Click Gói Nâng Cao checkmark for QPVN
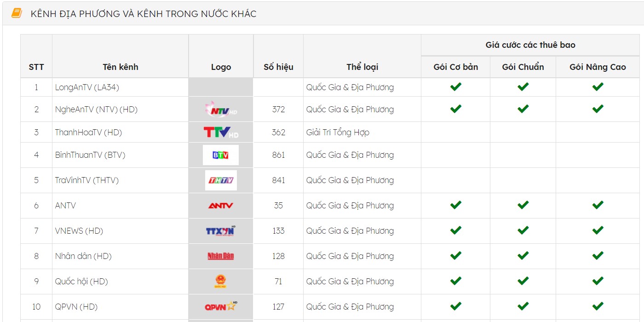644x322 pixels. [x=598, y=306]
